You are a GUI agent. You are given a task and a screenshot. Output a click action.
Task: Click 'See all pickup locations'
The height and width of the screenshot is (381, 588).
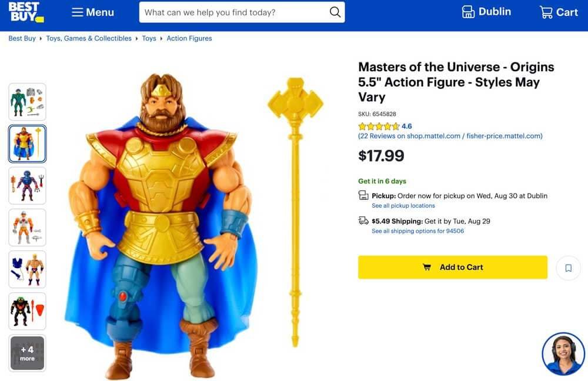(x=403, y=205)
